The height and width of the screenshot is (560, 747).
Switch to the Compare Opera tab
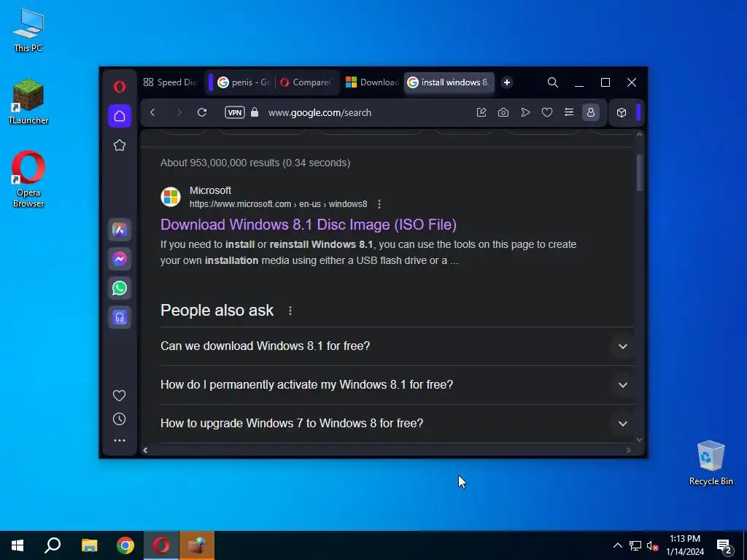point(307,82)
